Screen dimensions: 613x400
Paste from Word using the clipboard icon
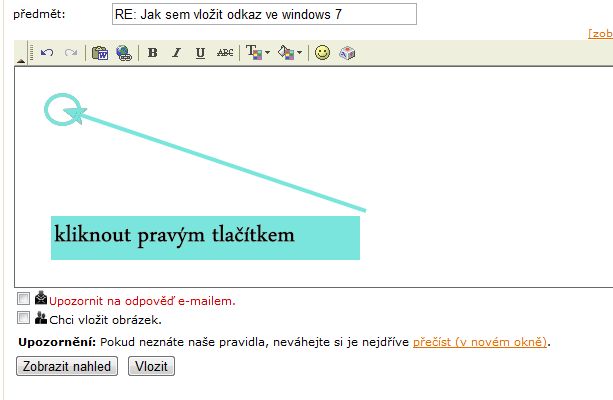coord(100,53)
